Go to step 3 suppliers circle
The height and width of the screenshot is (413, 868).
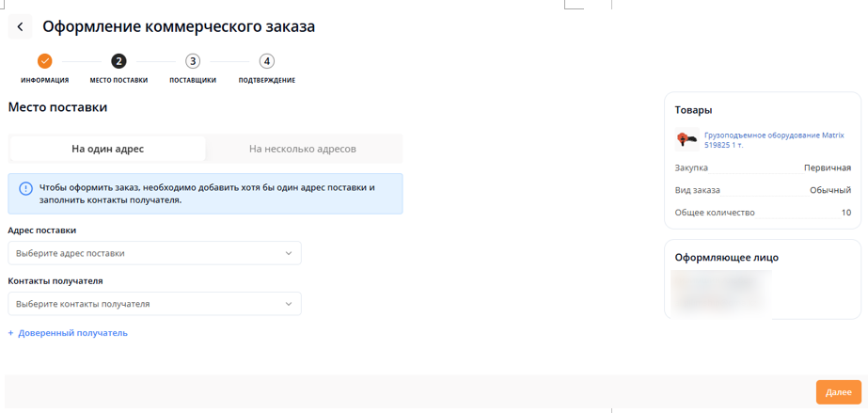(193, 61)
